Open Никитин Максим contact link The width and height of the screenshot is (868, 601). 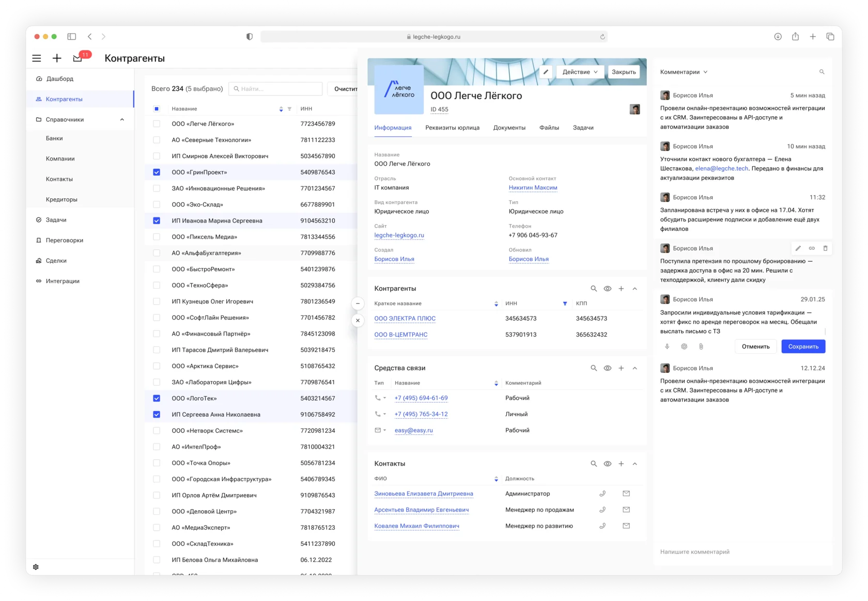(x=533, y=188)
